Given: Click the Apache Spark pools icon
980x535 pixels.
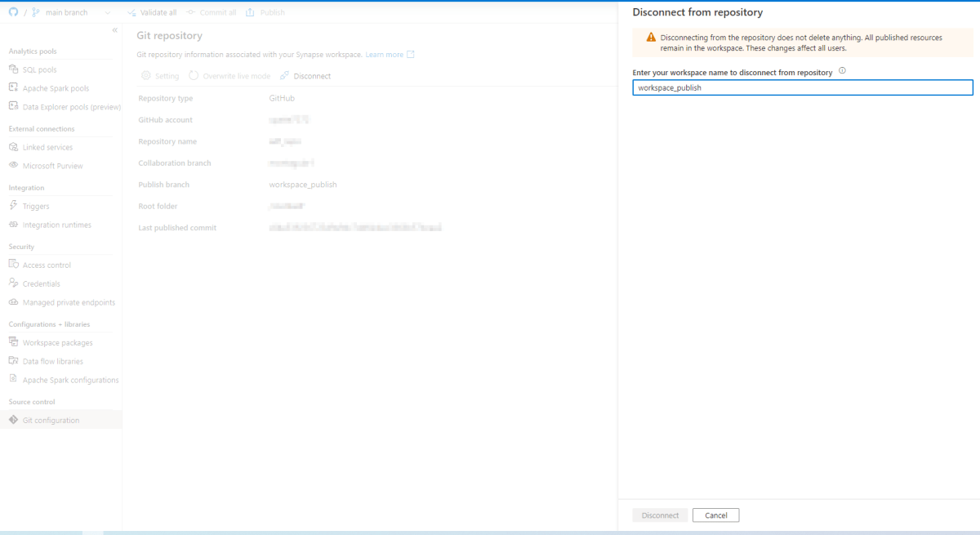Looking at the screenshot, I should click(13, 87).
